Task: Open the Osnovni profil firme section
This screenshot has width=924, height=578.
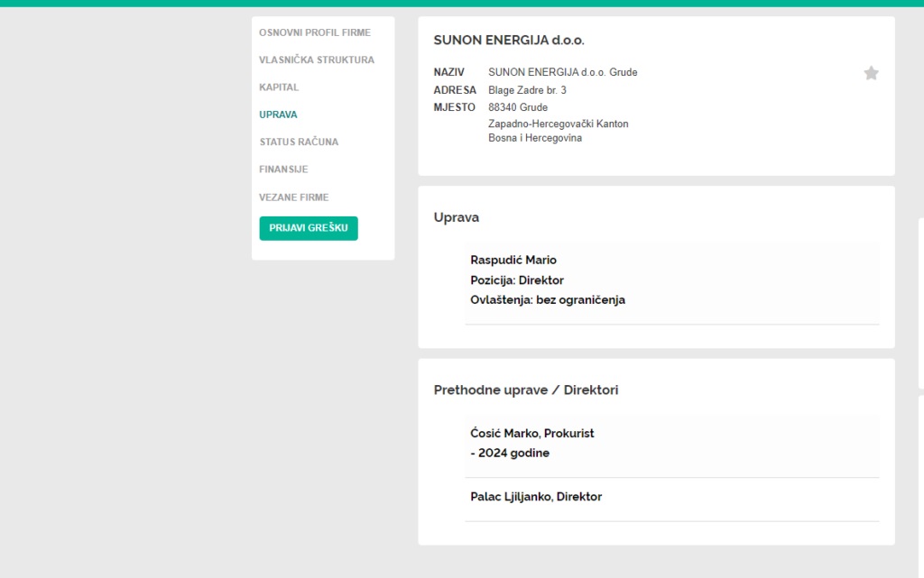Action: (x=315, y=32)
